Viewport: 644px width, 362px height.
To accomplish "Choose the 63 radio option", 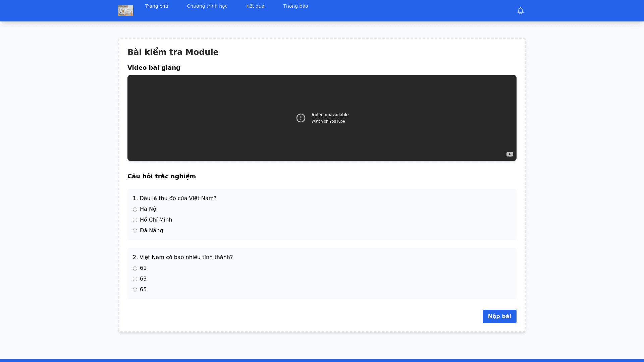I will (x=135, y=279).
